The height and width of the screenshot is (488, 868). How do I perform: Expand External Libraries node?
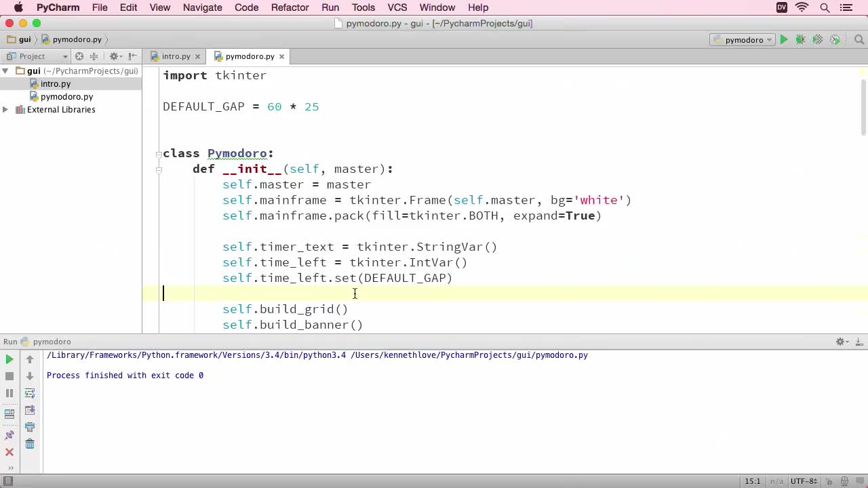click(5, 109)
